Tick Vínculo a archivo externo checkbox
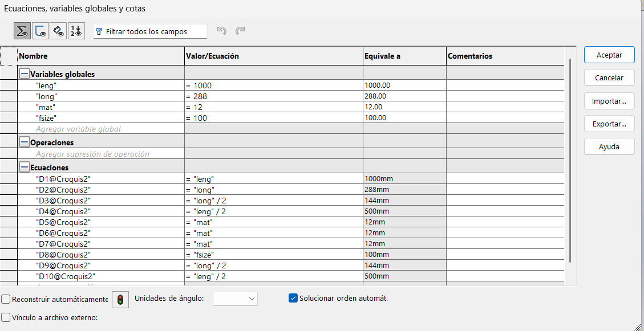644x331 pixels. click(6, 317)
